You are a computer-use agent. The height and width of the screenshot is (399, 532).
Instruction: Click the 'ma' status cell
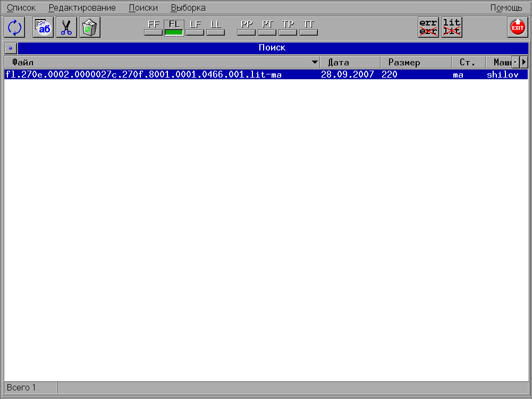coord(458,74)
